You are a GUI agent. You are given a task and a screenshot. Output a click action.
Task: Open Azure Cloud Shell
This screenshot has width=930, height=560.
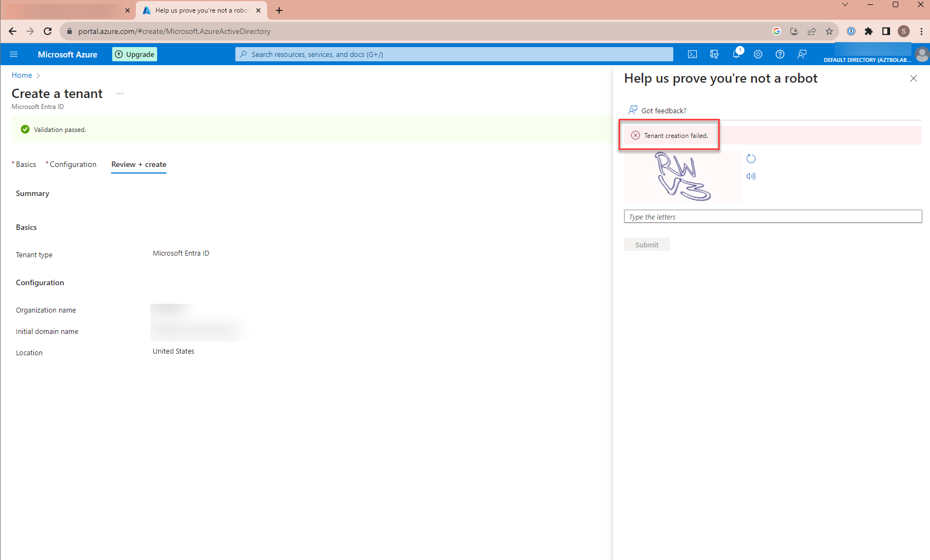692,54
